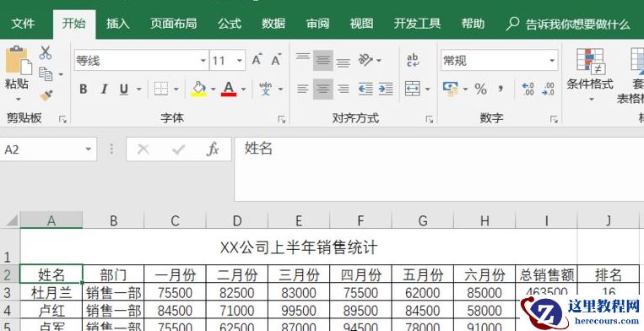Viewport: 644px width, 331px height.
Task: Open Name Box dropdown arrow
Action: tap(89, 149)
